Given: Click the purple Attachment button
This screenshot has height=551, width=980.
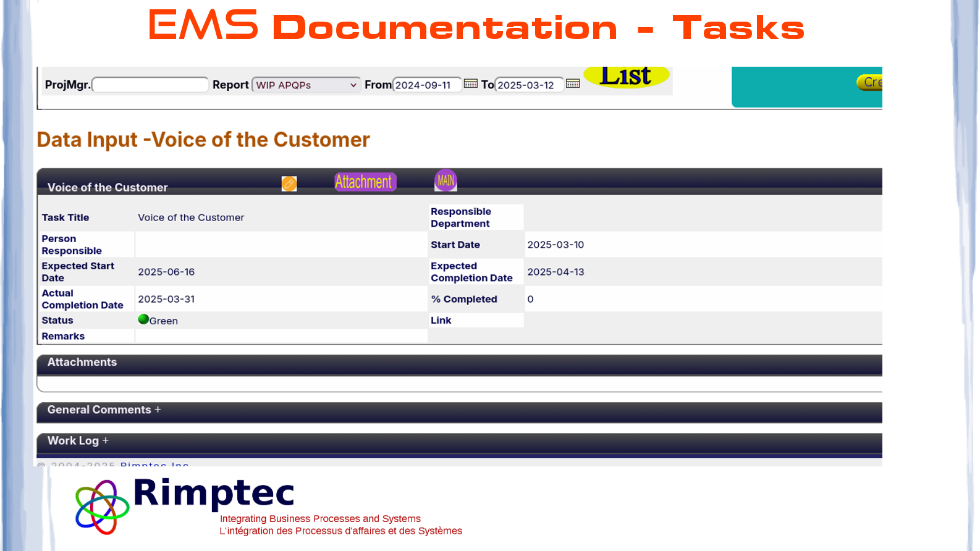Looking at the screenshot, I should [x=365, y=182].
